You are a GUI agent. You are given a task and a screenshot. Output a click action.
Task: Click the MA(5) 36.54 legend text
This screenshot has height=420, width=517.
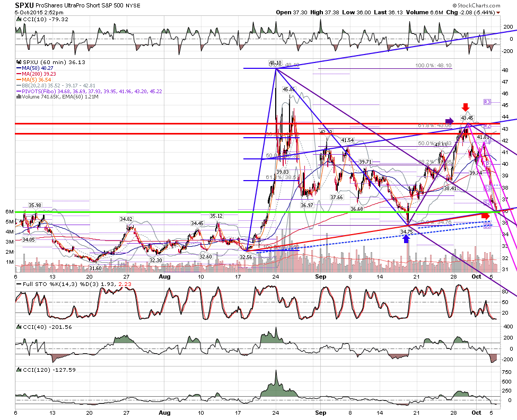click(x=36, y=80)
